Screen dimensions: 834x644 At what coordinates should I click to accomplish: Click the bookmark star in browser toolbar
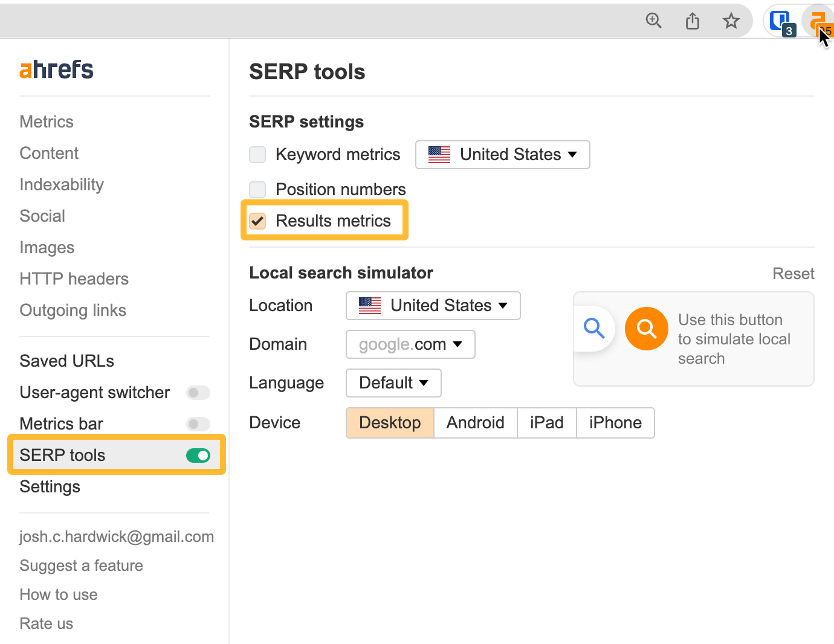731,21
